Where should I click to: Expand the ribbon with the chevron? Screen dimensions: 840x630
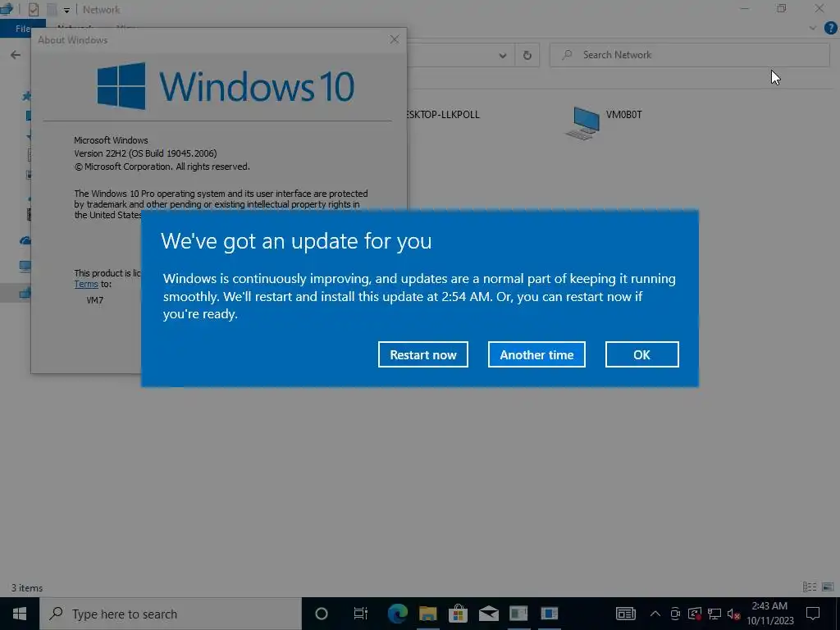coord(813,28)
